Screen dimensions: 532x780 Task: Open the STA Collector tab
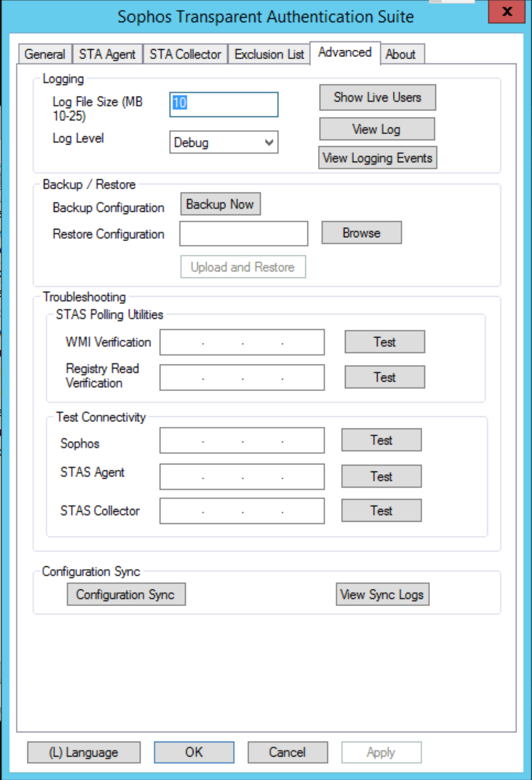click(x=185, y=54)
